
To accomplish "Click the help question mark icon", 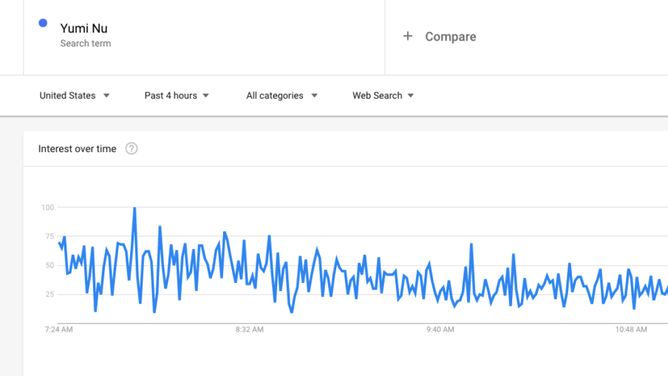I will click(131, 149).
